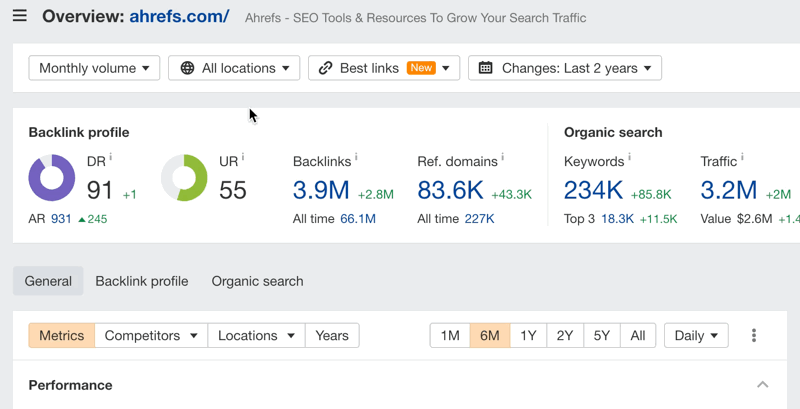Click the Keywords info icon
The height and width of the screenshot is (409, 800).
pyautogui.click(x=629, y=157)
